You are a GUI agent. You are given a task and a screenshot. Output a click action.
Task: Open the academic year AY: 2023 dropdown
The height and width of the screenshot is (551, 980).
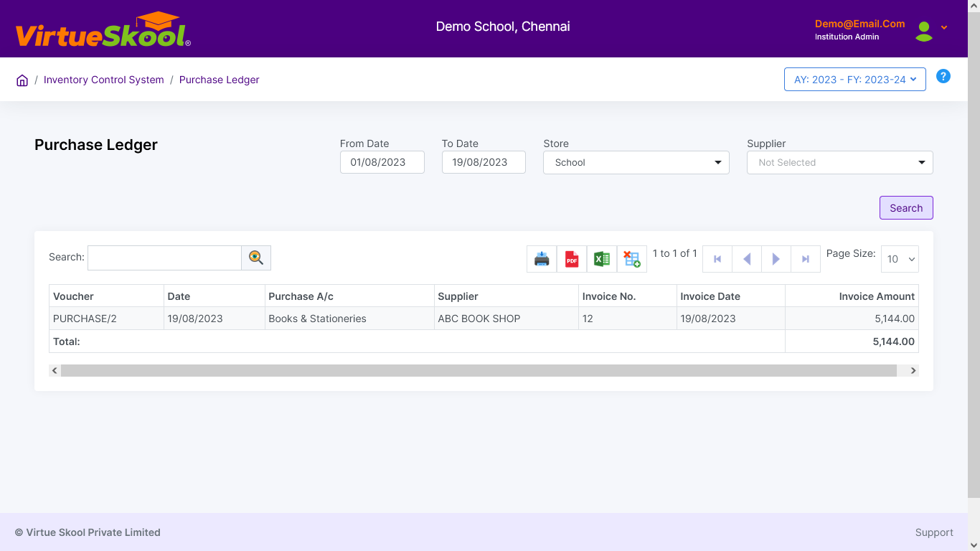(855, 80)
